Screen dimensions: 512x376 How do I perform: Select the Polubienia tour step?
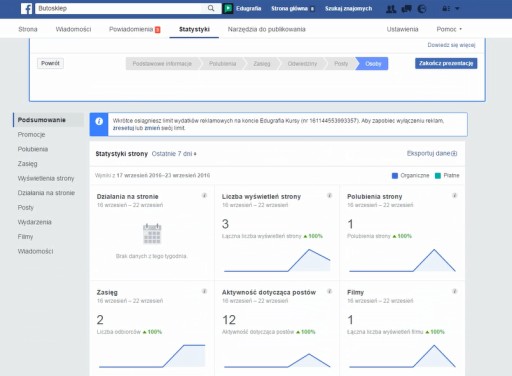[222, 64]
